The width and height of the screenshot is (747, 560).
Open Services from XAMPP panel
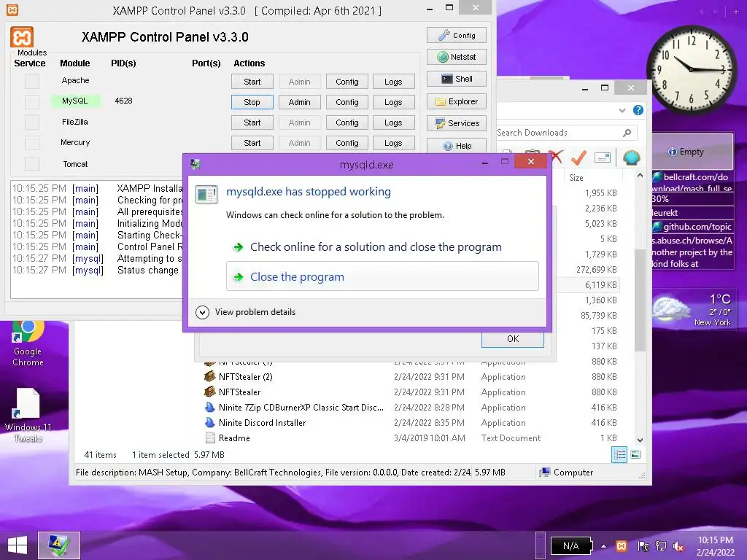[x=457, y=123]
